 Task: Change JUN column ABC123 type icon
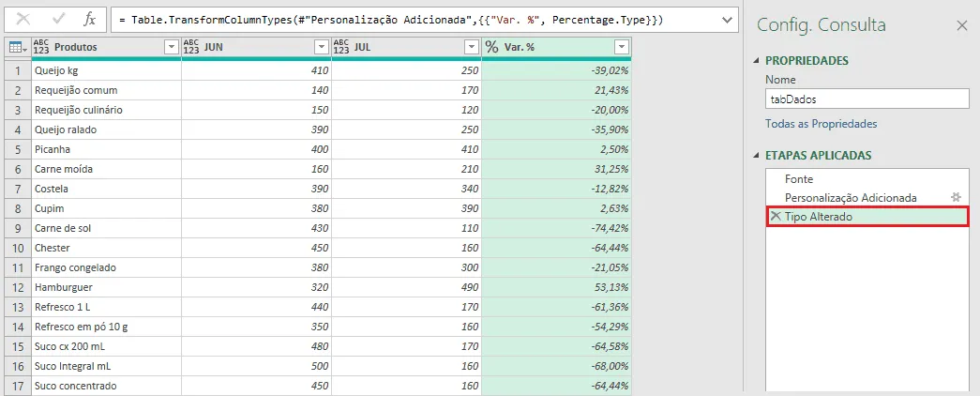coord(191,47)
